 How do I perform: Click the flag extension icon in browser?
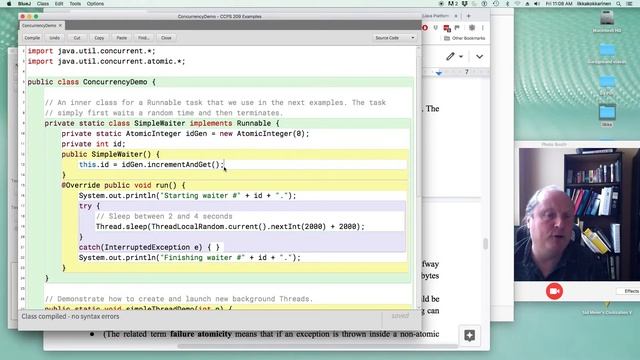click(457, 28)
